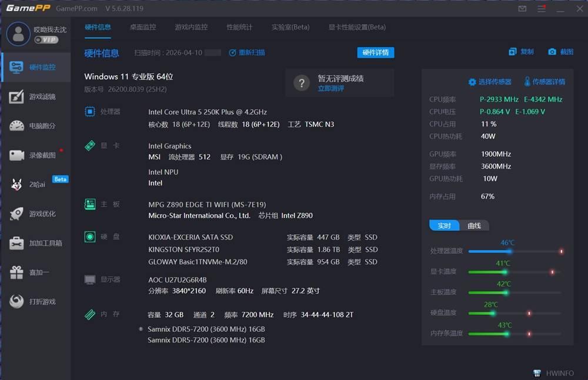Click MPG Z890 EDGE TI WIFI text

click(x=207, y=204)
